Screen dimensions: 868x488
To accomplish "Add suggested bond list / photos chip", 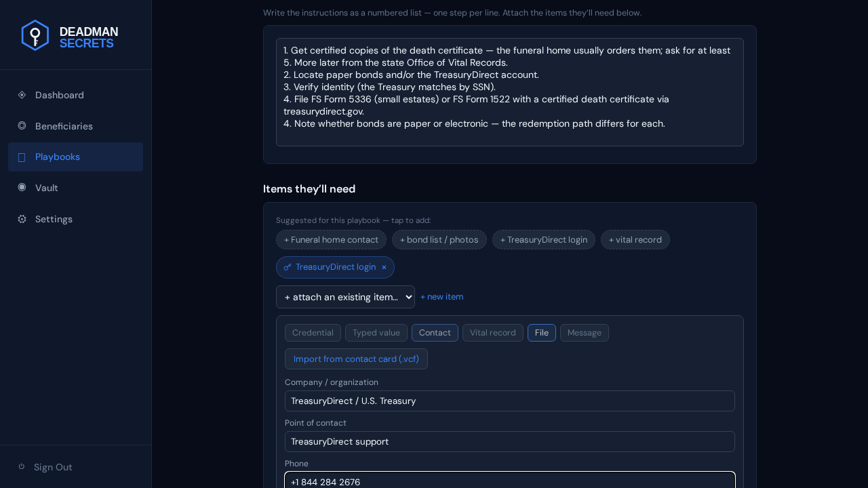I will 439,239.
